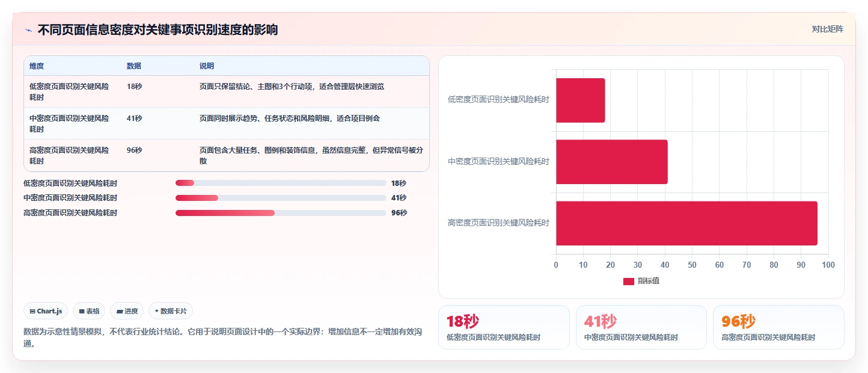Click the table's third-row label 高密度页面识别关键风险耗时
The image size is (868, 373).
click(69, 156)
